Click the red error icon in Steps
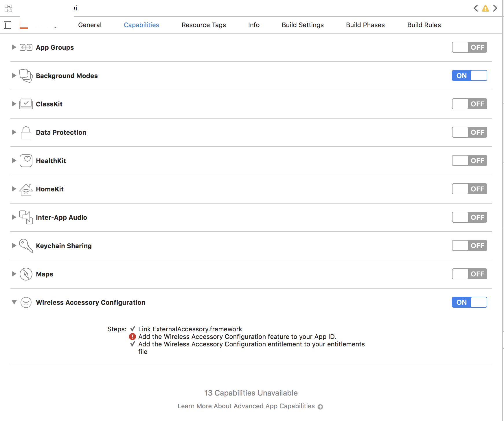504x421 pixels. tap(132, 337)
